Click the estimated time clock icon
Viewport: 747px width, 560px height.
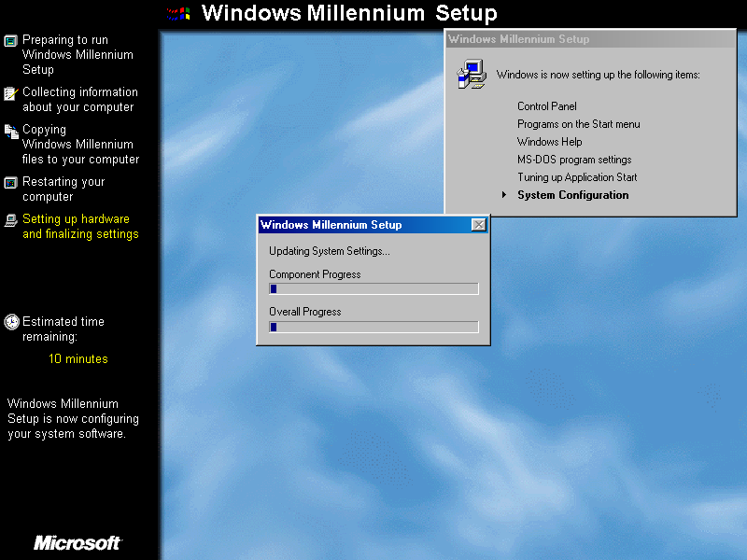pyautogui.click(x=10, y=322)
